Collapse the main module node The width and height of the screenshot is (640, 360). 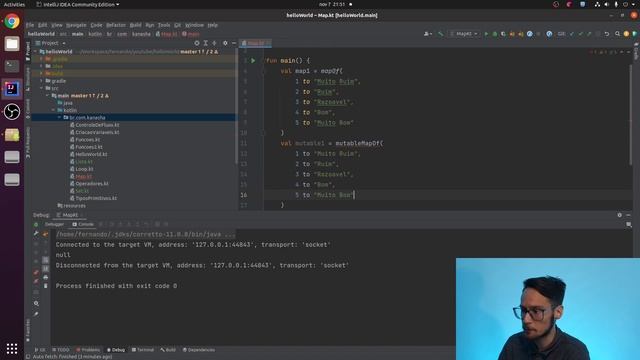[x=47, y=96]
